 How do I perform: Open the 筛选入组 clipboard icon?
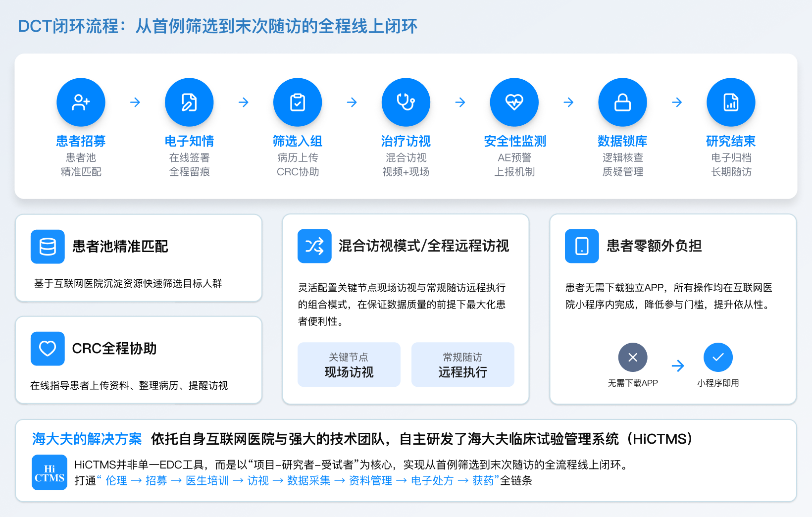click(298, 102)
